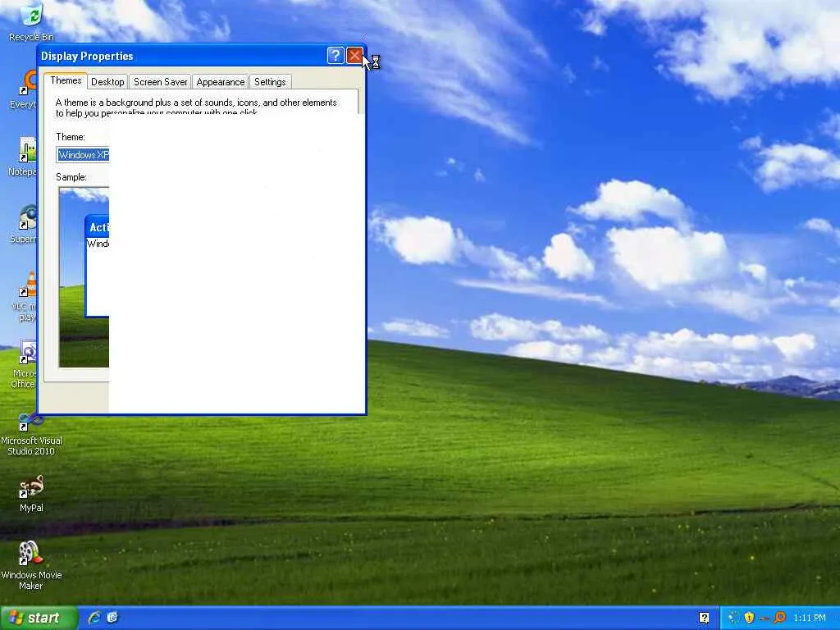This screenshot has height=630, width=840.
Task: Click the spinning dots tray icon
Action: [734, 619]
